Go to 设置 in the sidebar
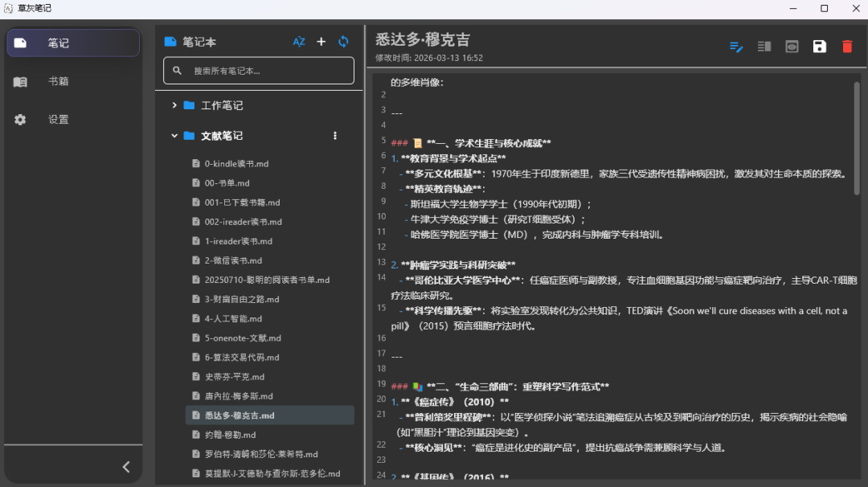The height and width of the screenshot is (487, 868). tap(58, 119)
